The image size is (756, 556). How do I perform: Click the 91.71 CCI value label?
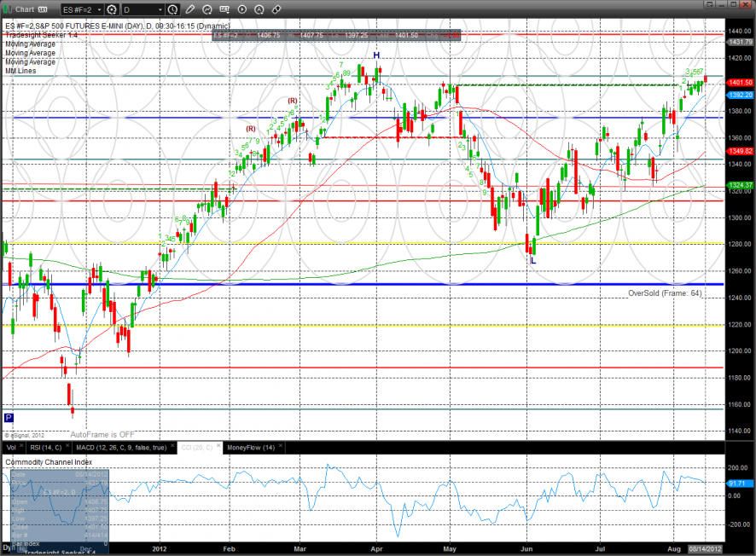[x=737, y=484]
